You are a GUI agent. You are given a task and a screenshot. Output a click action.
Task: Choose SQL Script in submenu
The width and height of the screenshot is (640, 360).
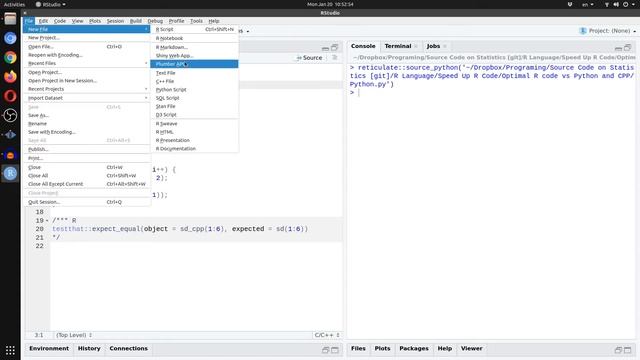pos(194,98)
